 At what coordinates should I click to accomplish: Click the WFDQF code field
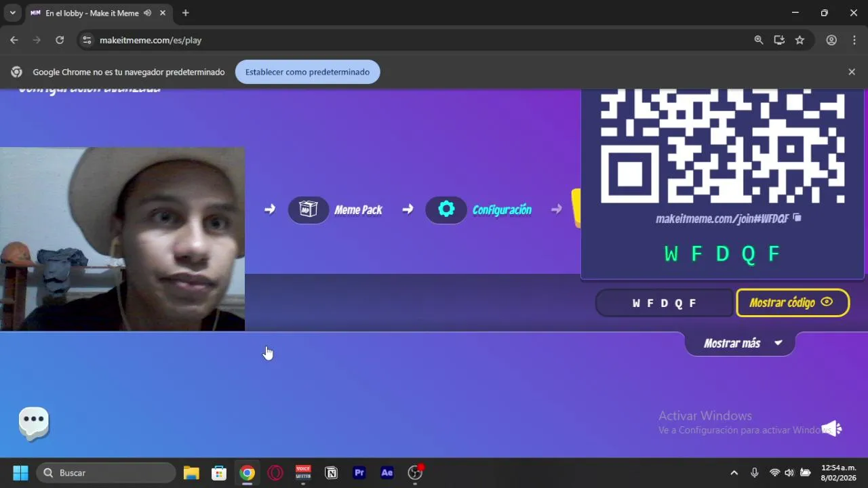665,303
